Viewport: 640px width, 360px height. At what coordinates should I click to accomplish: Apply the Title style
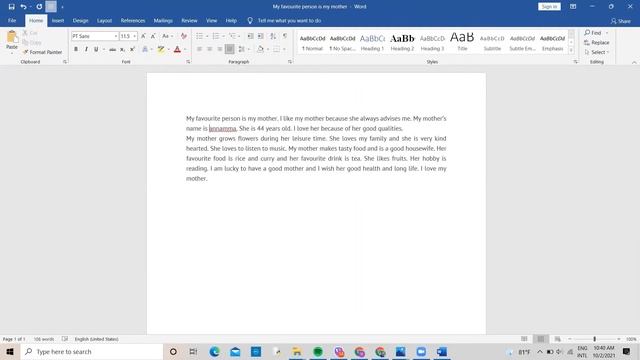(x=462, y=42)
